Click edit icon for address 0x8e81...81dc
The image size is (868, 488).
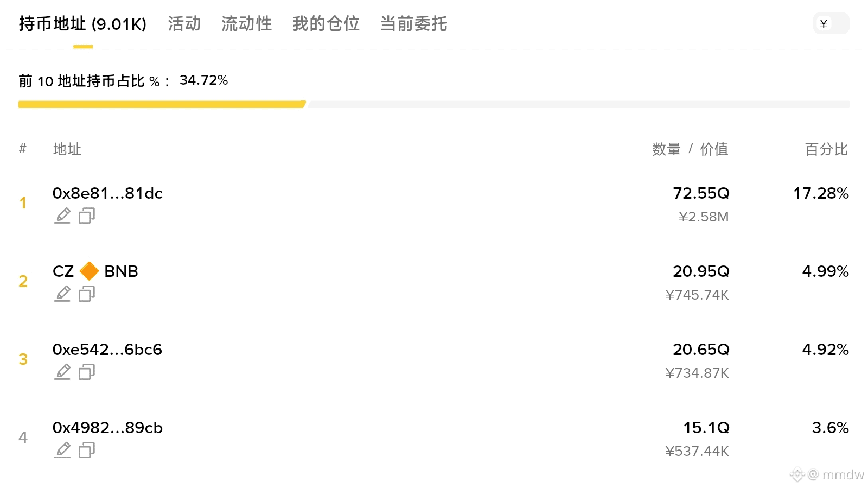pos(62,216)
